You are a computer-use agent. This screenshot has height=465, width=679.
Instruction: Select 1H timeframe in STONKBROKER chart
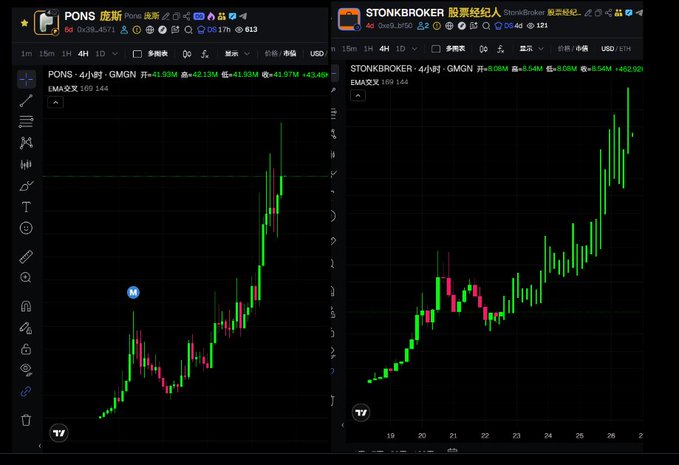pyautogui.click(x=368, y=49)
